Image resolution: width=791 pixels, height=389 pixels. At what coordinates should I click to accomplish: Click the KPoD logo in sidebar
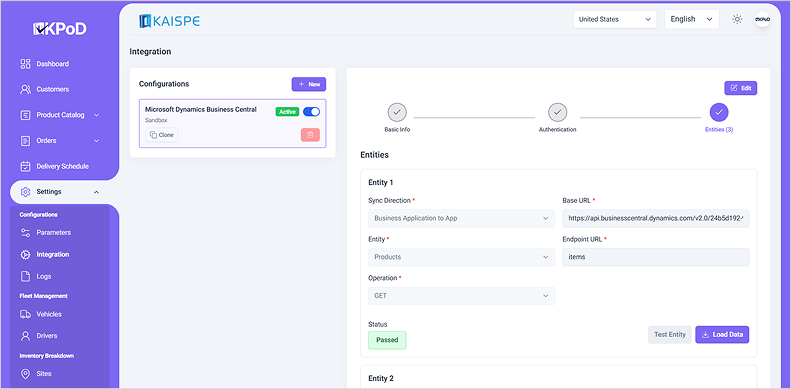coord(60,29)
